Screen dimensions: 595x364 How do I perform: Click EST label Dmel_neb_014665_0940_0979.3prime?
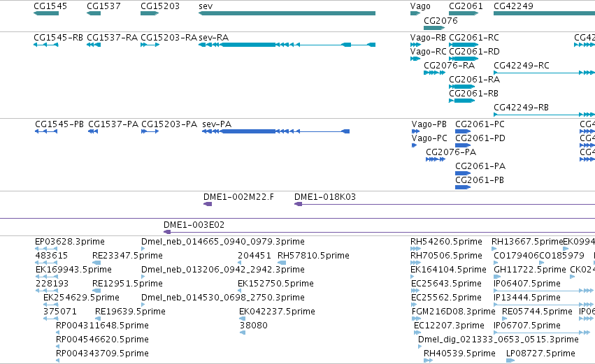coord(223,242)
